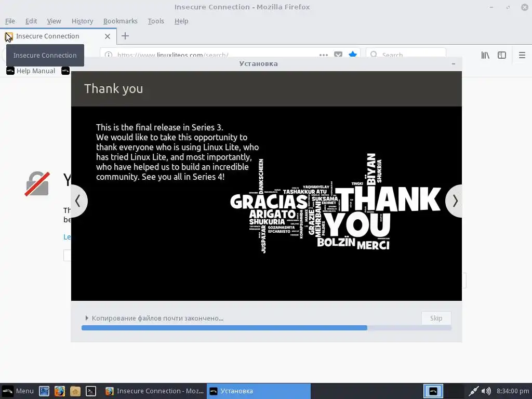Click the Pocket save icon
This screenshot has height=399, width=532.
[338, 54]
